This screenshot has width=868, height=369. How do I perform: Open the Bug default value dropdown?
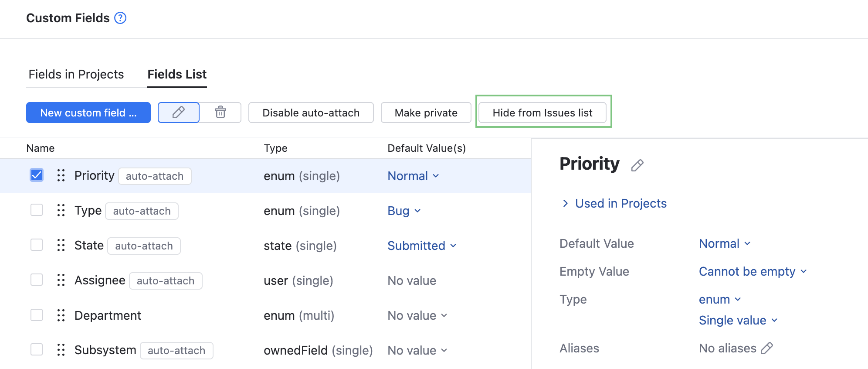[404, 211]
